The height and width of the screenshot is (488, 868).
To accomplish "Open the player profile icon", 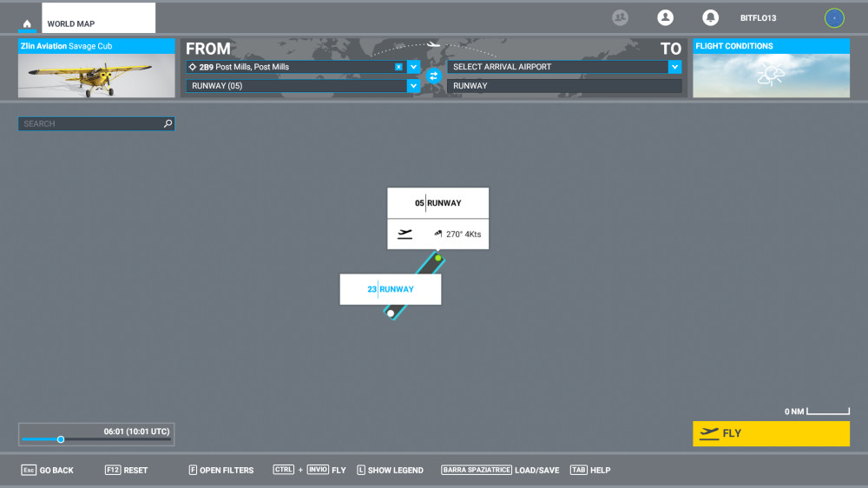I will (665, 17).
